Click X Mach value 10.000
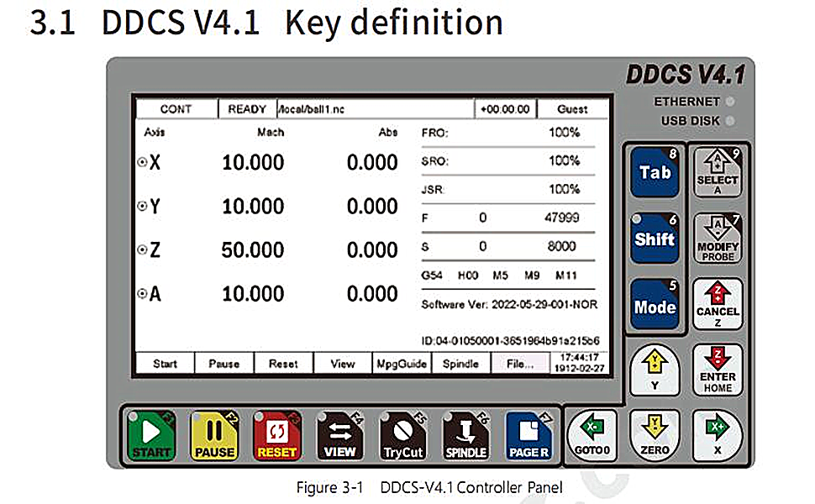 tap(253, 163)
